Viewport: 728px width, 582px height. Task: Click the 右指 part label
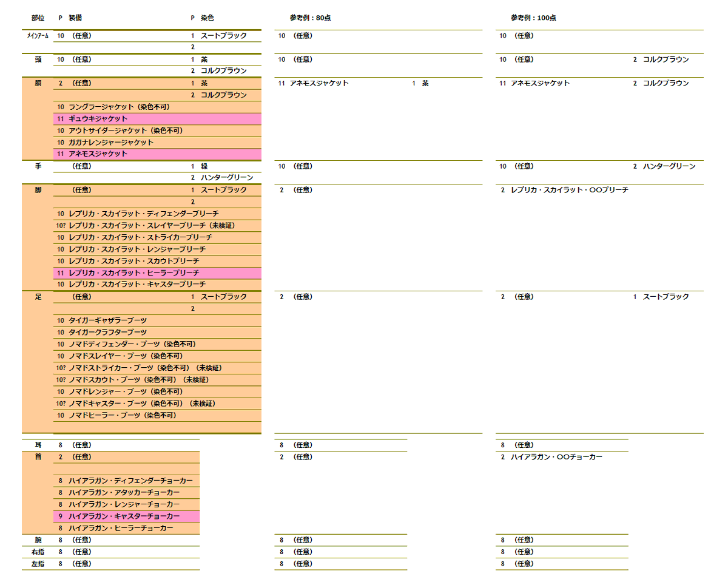click(x=38, y=552)
